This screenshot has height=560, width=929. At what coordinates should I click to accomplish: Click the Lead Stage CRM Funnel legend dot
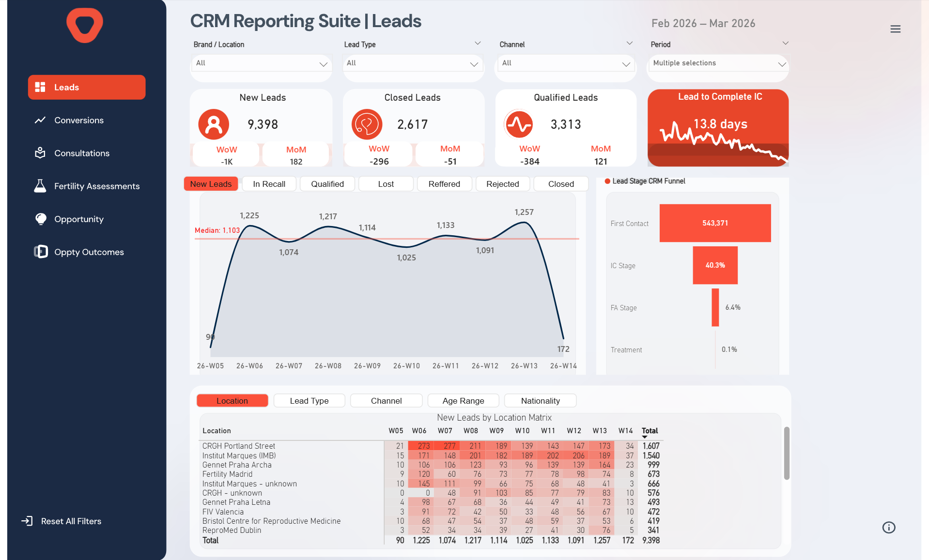608,181
